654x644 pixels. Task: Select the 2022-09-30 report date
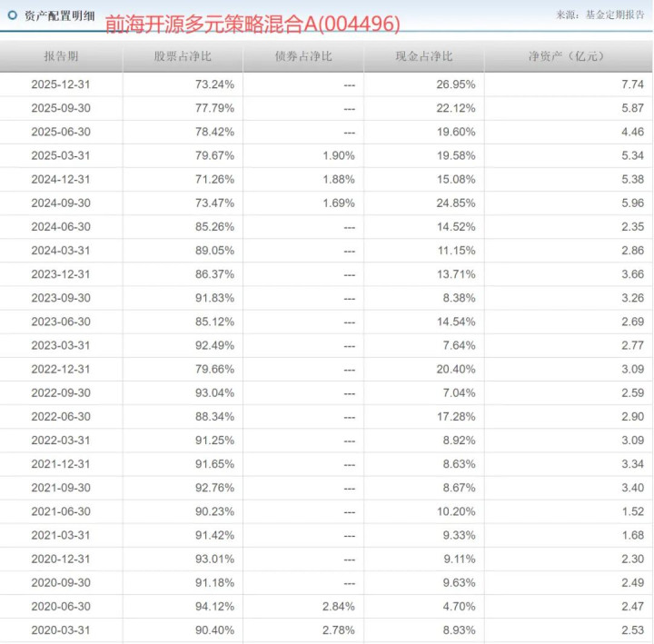[x=61, y=393]
